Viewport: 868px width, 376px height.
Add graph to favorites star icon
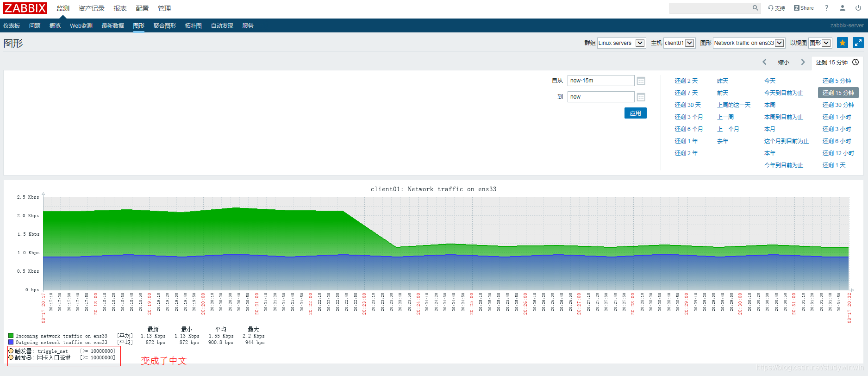pyautogui.click(x=843, y=43)
